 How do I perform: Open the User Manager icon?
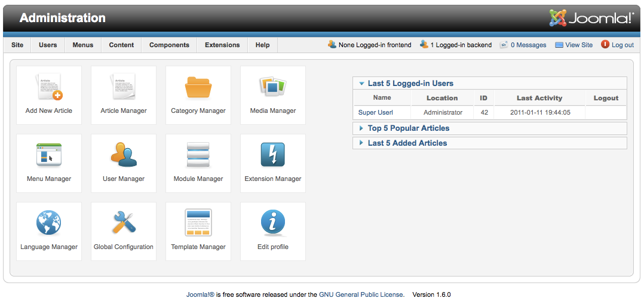point(124,155)
